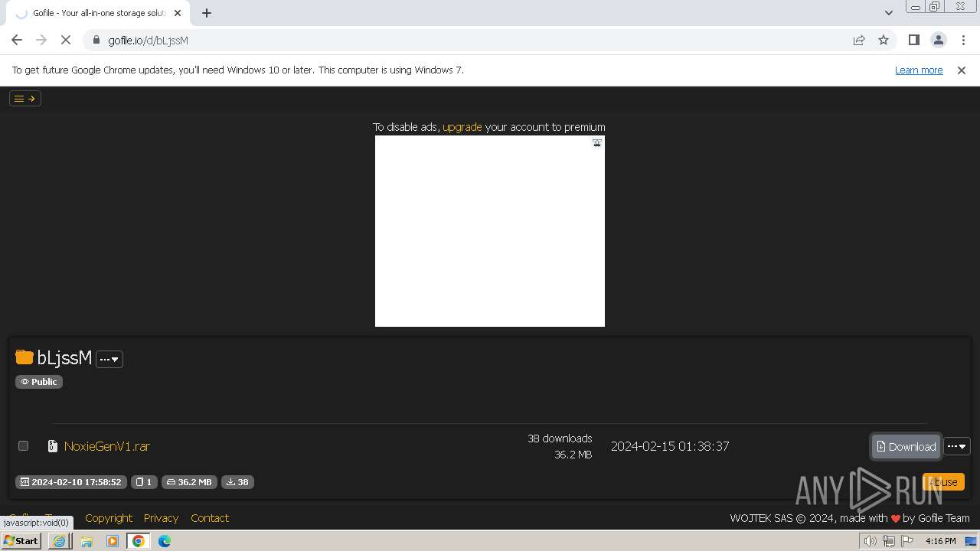Close the ad using its corner icon
This screenshot has width=980, height=551.
point(597,142)
